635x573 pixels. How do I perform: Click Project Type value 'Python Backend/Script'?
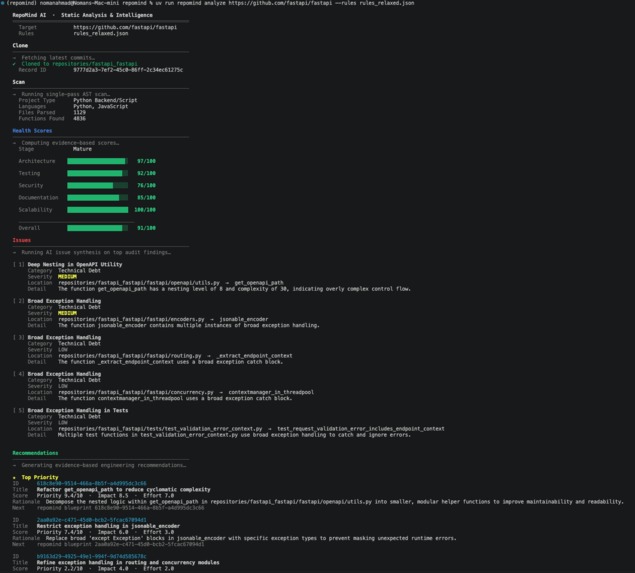coord(105,100)
